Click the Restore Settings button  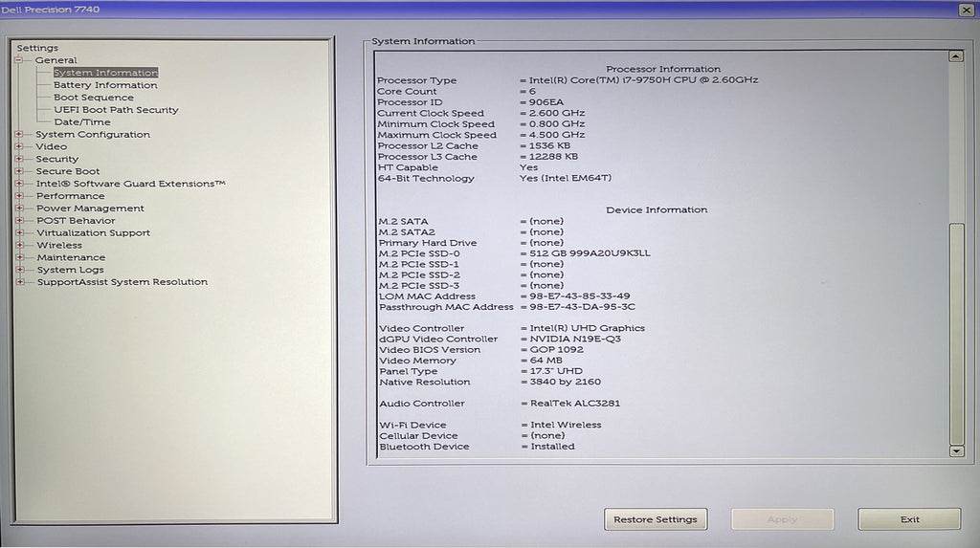pyautogui.click(x=656, y=519)
